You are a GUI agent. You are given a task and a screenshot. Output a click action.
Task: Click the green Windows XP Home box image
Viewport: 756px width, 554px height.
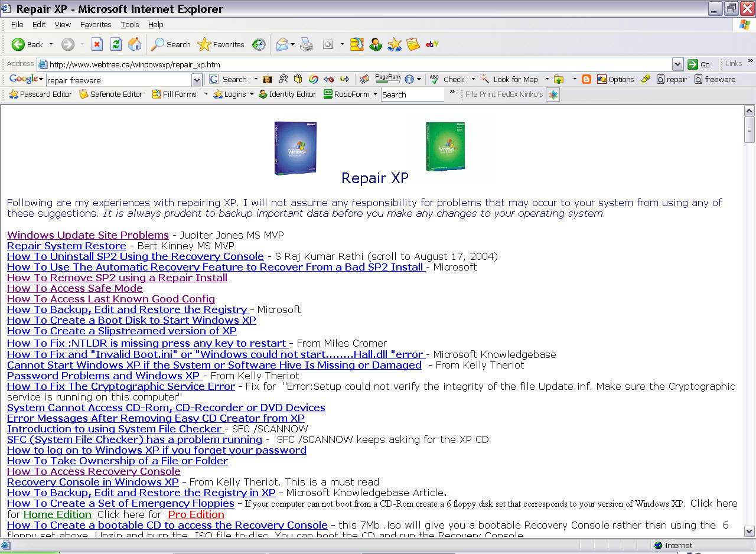[445, 146]
